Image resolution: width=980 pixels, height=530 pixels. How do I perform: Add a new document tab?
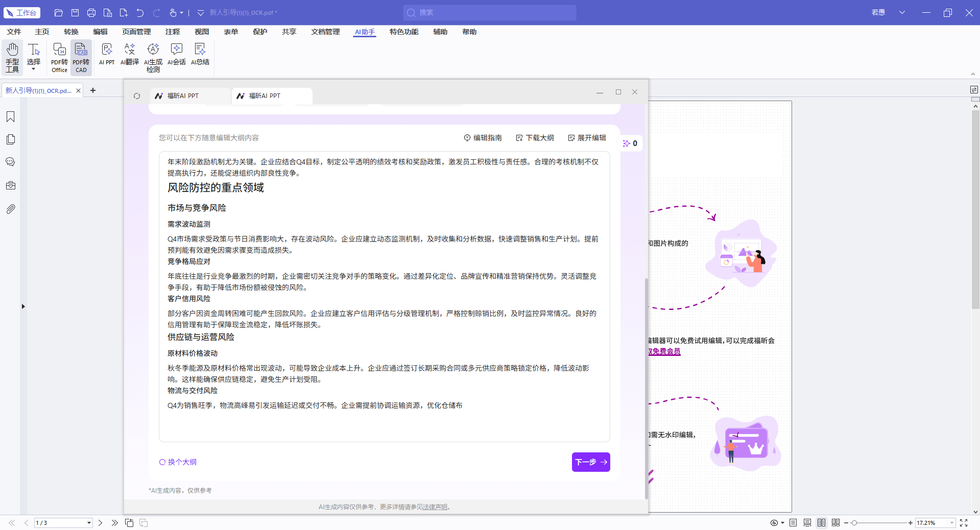pyautogui.click(x=93, y=90)
